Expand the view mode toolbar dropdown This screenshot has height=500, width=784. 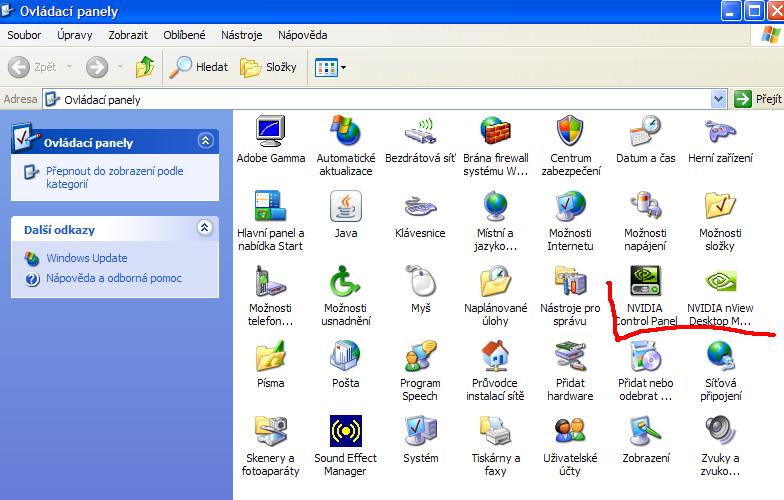coord(344,68)
